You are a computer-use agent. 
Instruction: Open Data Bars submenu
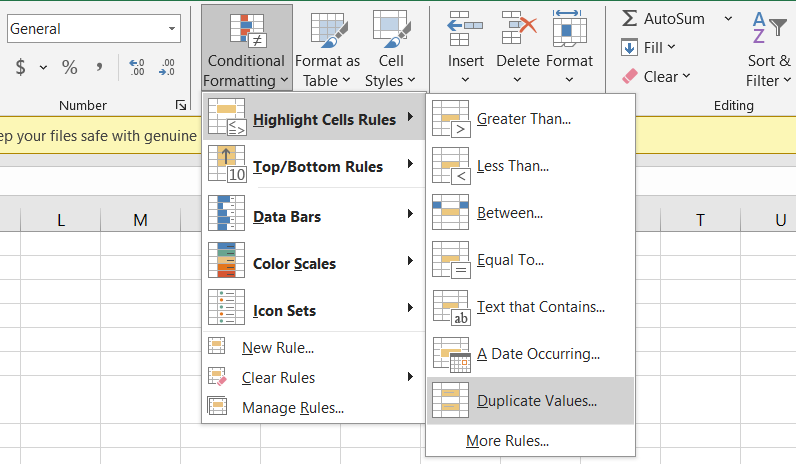314,214
